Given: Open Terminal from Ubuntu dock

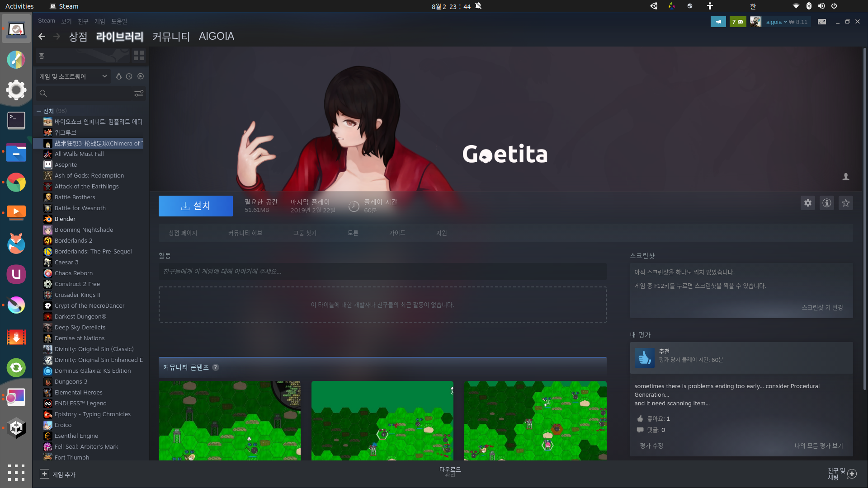Looking at the screenshot, I should 16,121.
